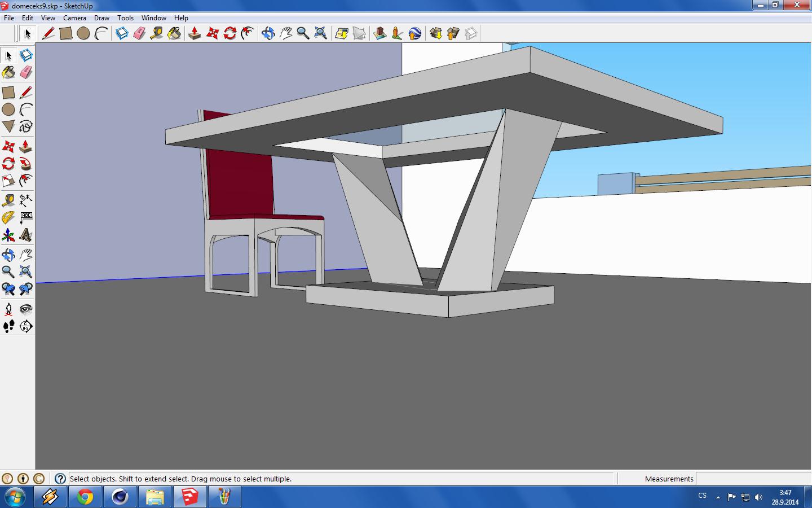Open Get Models in top toolbar

point(435,34)
